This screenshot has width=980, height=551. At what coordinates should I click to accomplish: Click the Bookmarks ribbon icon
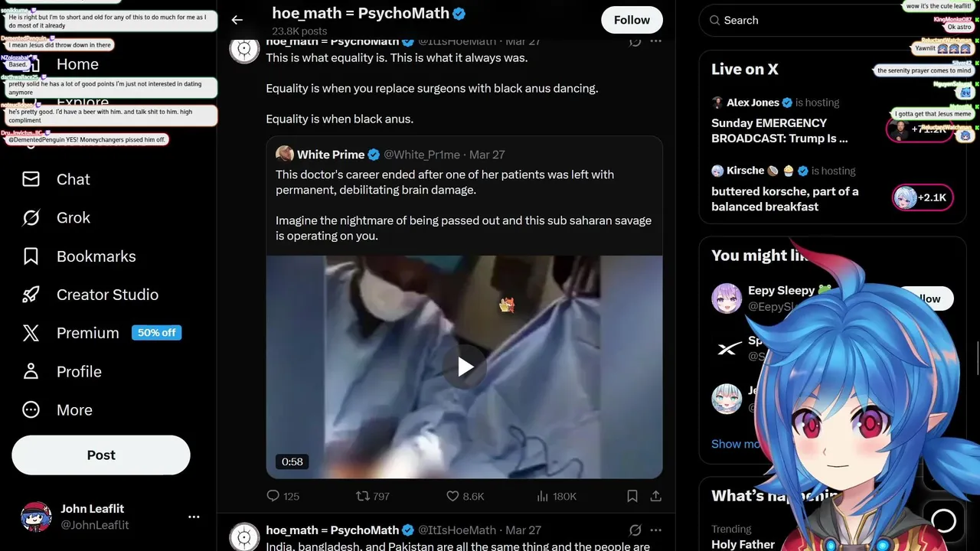click(x=31, y=256)
